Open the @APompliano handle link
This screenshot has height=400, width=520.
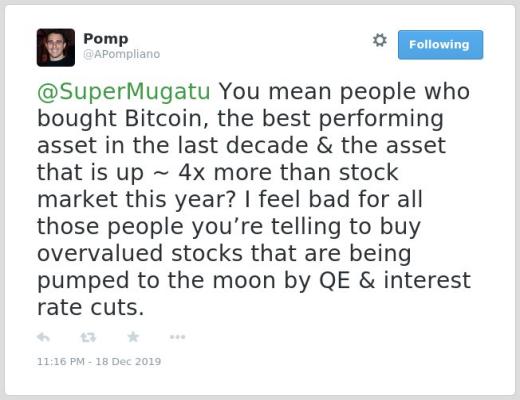point(121,54)
